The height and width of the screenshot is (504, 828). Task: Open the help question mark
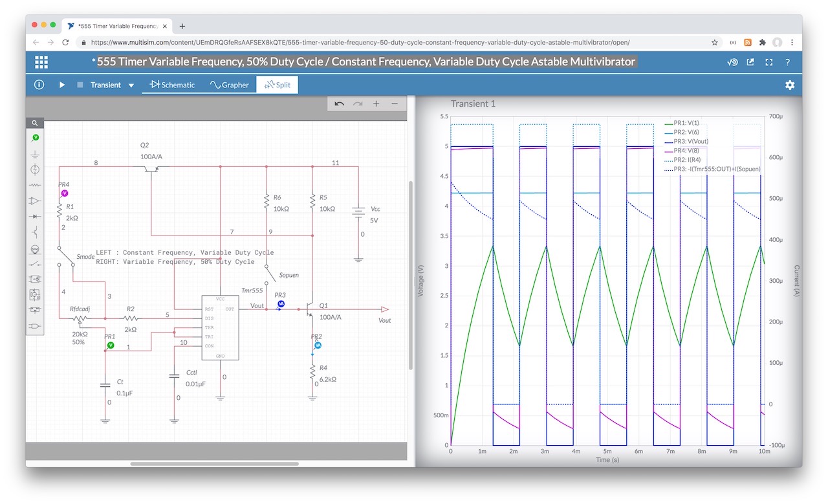click(787, 62)
